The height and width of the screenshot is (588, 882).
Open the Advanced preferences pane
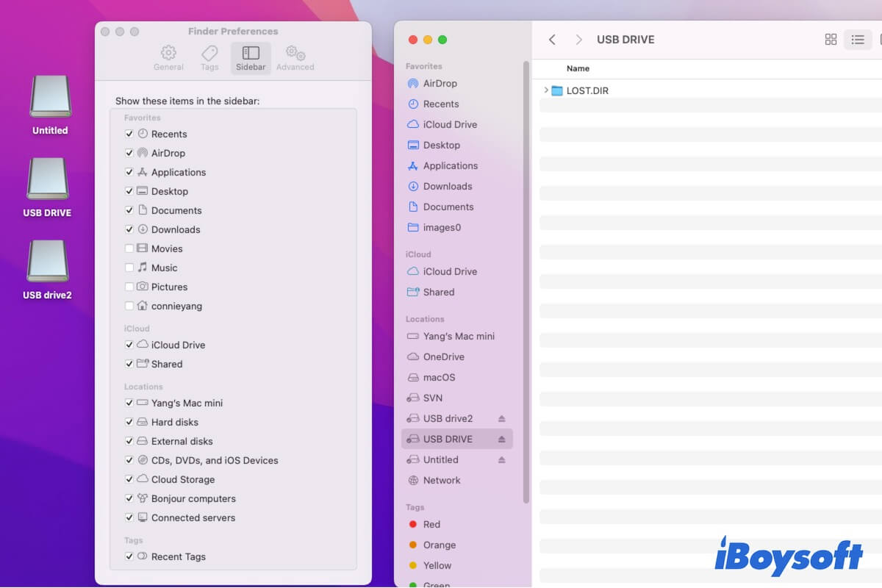coord(295,57)
